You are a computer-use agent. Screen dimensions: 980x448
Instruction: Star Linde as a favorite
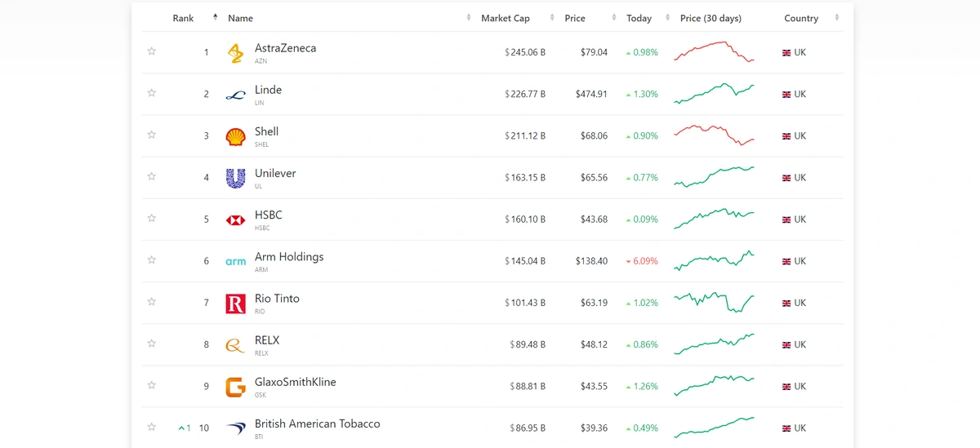coord(151,93)
